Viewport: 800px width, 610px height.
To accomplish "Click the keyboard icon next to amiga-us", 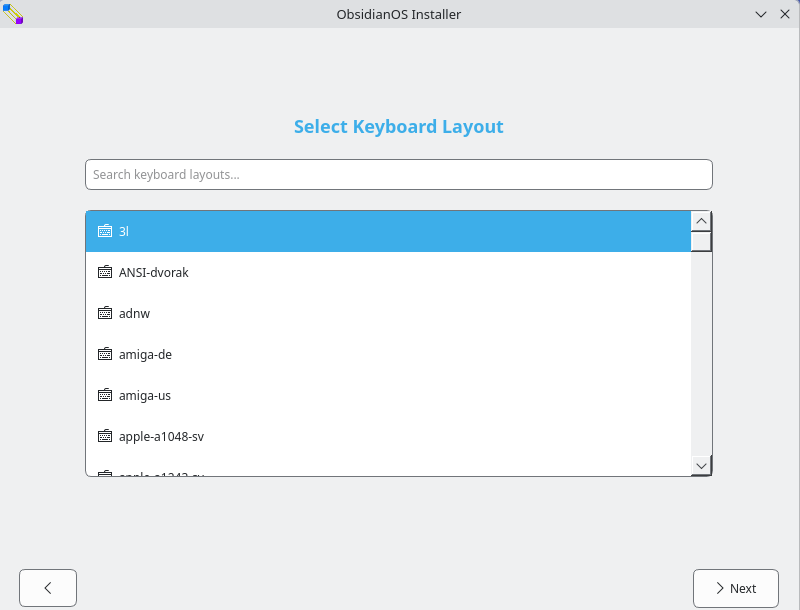I will pyautogui.click(x=105, y=395).
